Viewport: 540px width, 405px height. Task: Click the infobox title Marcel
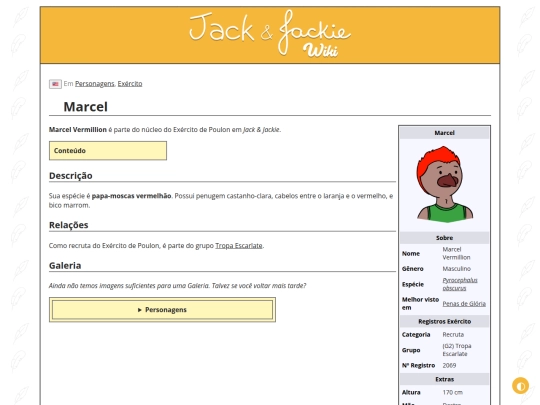pos(444,133)
